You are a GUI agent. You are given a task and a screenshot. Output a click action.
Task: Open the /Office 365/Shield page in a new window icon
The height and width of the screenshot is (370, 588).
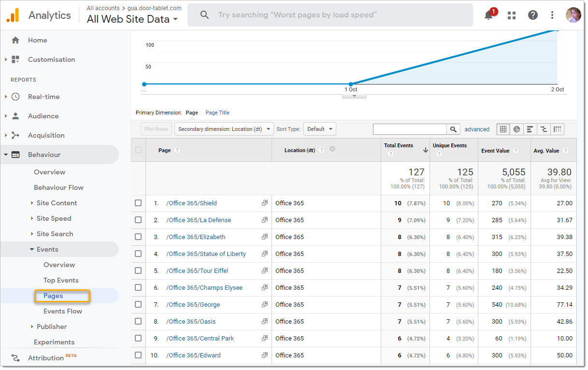[x=265, y=203]
